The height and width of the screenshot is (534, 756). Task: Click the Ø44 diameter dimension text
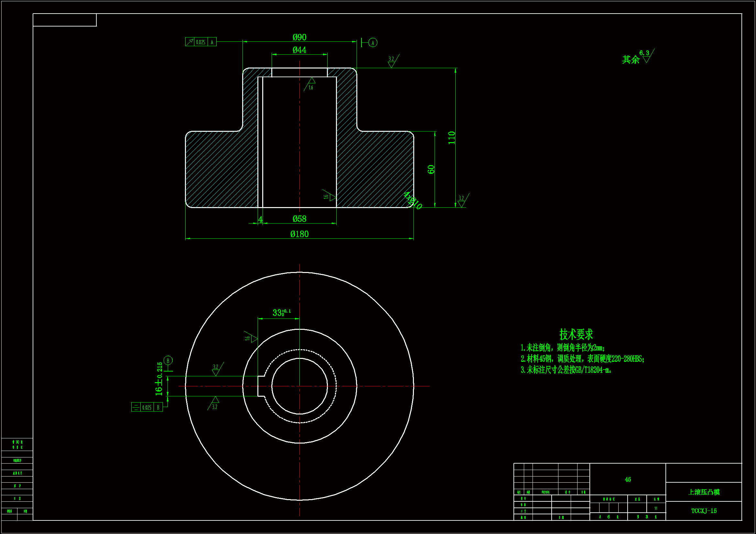tap(299, 50)
